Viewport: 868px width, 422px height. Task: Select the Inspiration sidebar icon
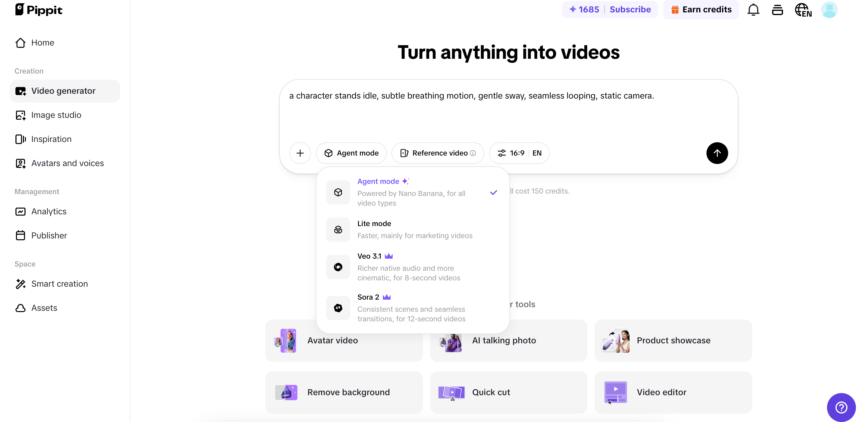[x=20, y=139]
